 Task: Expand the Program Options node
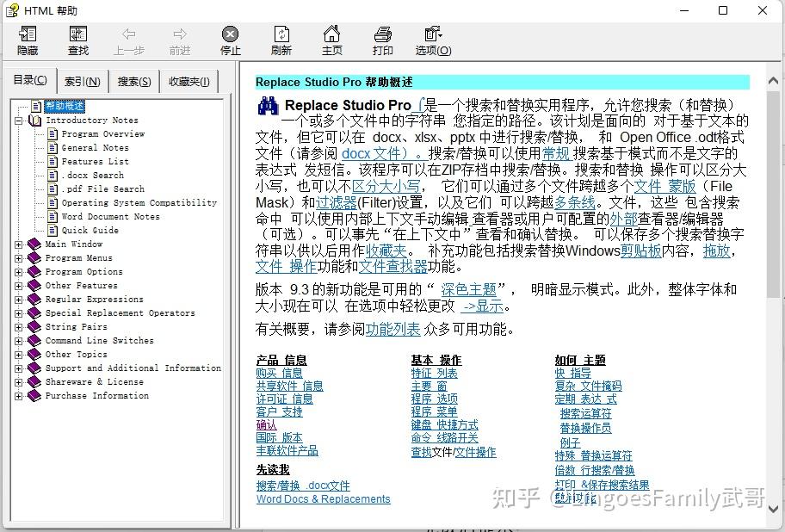click(x=19, y=272)
